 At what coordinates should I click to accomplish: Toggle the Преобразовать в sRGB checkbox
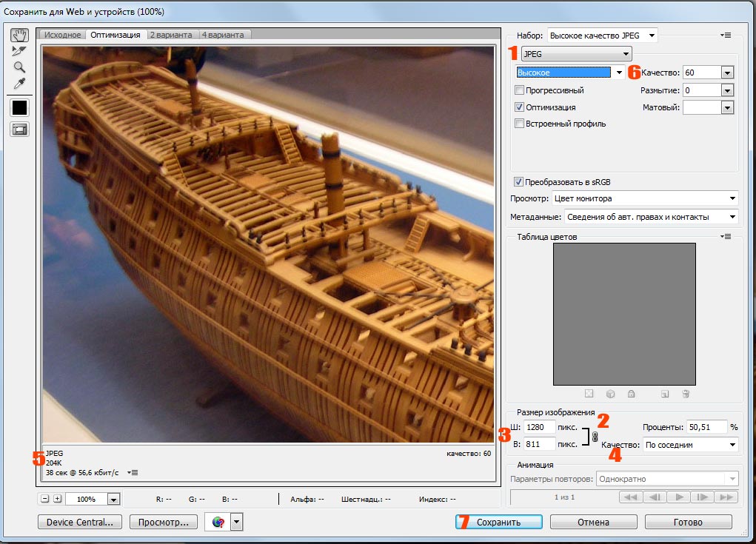point(518,181)
